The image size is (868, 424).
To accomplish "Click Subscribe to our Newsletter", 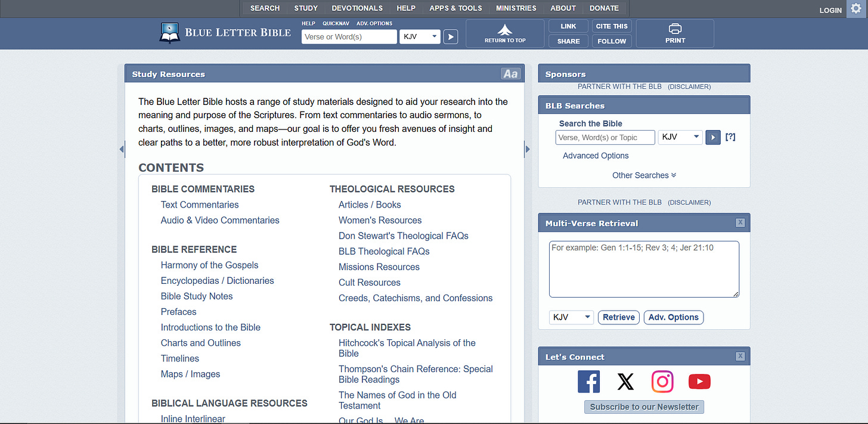I will click(644, 407).
